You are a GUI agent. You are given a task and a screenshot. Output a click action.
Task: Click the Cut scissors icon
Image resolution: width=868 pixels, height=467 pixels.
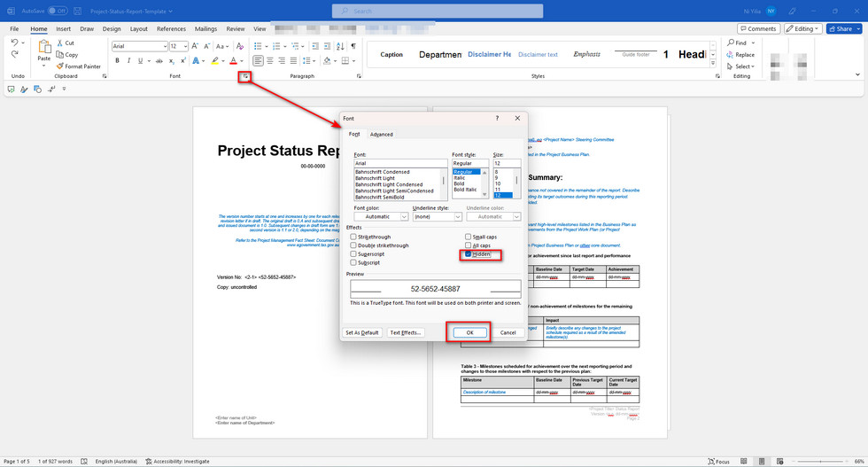(x=58, y=43)
